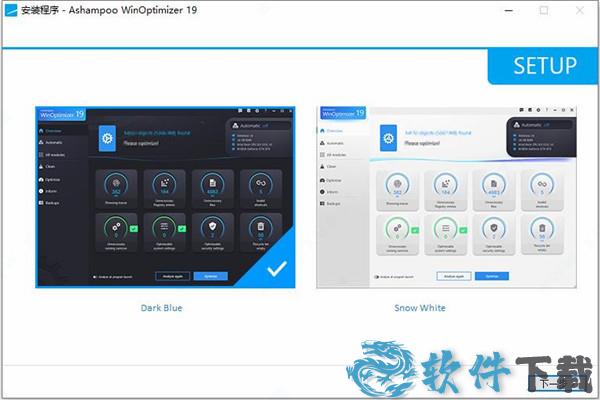
Task: Close the WinOptimizer 19 setup window
Action: tap(578, 11)
